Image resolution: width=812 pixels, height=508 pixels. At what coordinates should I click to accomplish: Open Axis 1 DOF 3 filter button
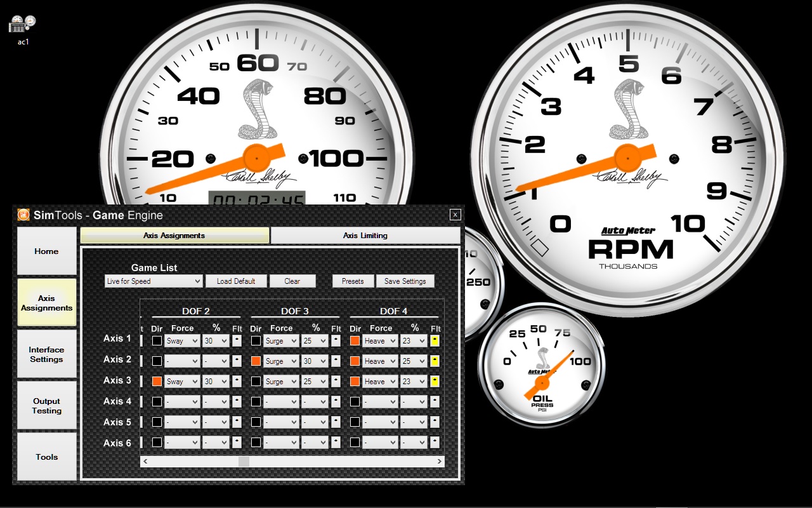point(336,341)
